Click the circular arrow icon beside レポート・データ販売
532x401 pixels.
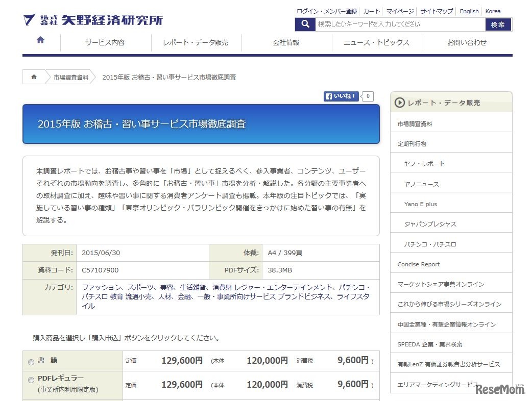coord(399,102)
